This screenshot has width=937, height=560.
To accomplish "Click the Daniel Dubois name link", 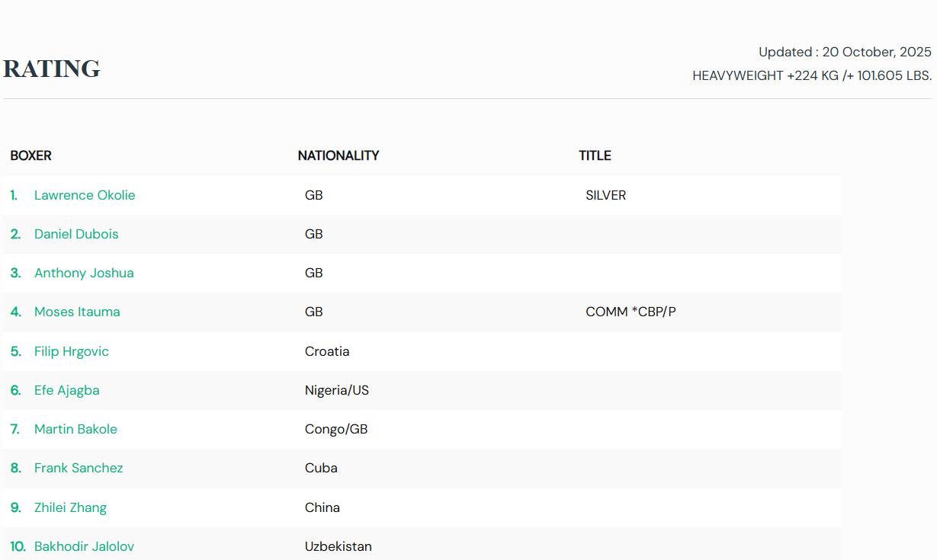I will [x=76, y=234].
